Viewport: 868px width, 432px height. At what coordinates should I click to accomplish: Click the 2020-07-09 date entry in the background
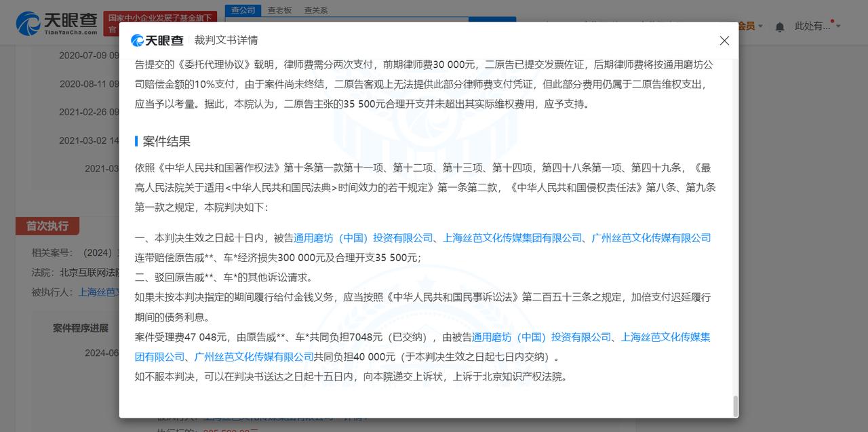89,55
